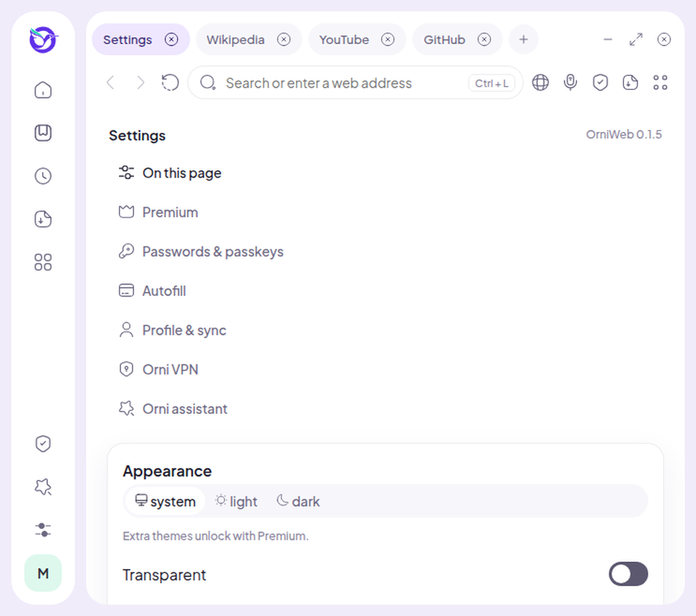Image resolution: width=696 pixels, height=616 pixels.
Task: Open Bookmarks icon in sidebar
Action: pos(43,133)
